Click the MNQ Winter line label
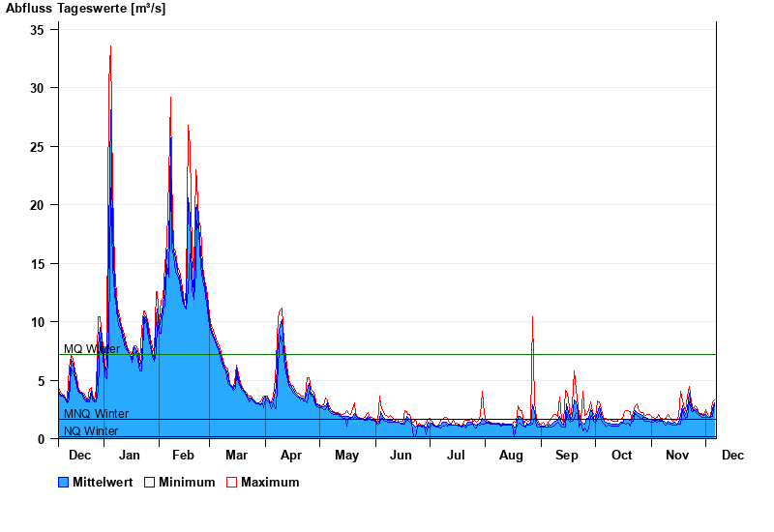Viewport: 774px width, 532px height. 96,414
